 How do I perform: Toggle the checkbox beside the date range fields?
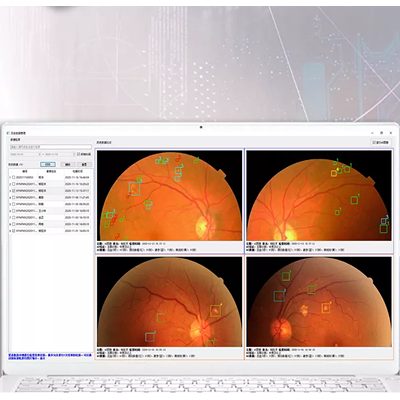pyautogui.click(x=79, y=154)
